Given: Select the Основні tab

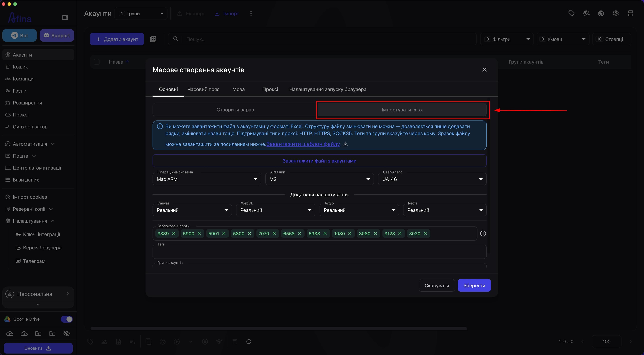Looking at the screenshot, I should 168,90.
